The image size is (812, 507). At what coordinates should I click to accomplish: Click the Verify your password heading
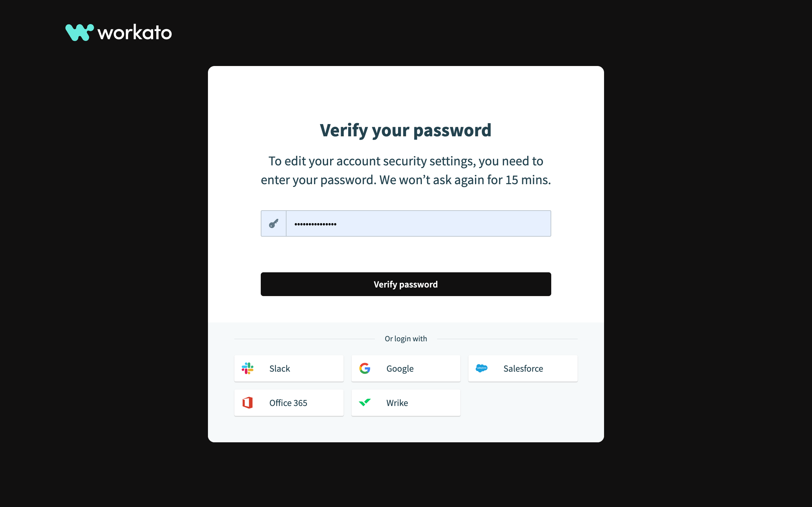(x=405, y=130)
